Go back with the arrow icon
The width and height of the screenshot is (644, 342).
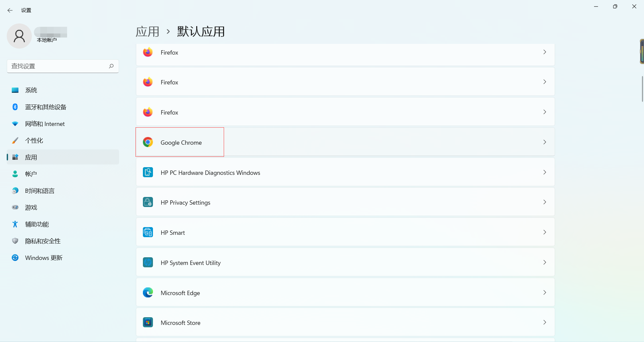coord(10,10)
